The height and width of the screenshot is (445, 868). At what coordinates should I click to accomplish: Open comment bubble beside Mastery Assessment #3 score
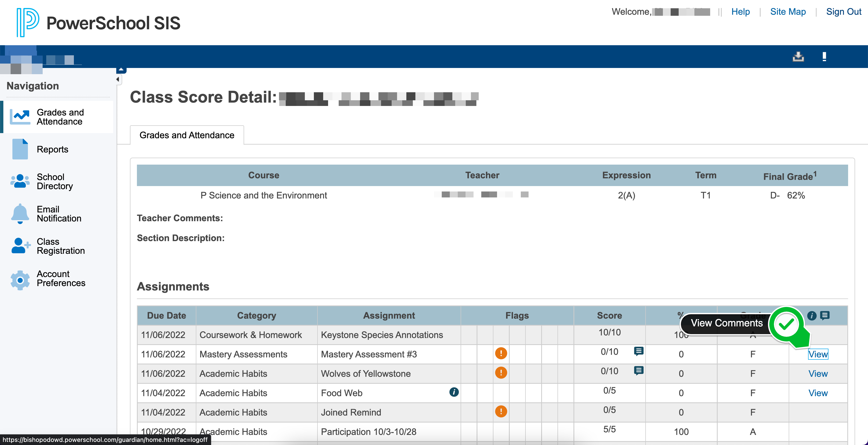pos(639,351)
